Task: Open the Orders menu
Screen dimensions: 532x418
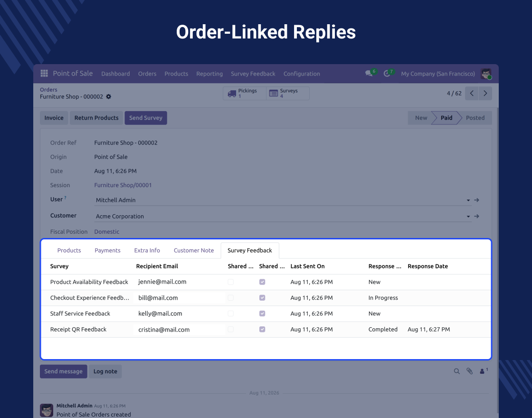Action: click(147, 74)
